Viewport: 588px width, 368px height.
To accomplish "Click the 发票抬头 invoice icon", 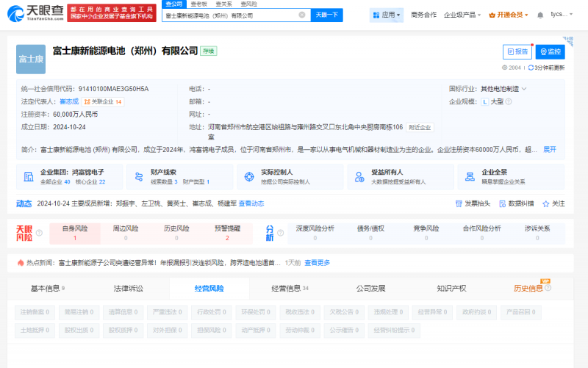I will pos(458,204).
